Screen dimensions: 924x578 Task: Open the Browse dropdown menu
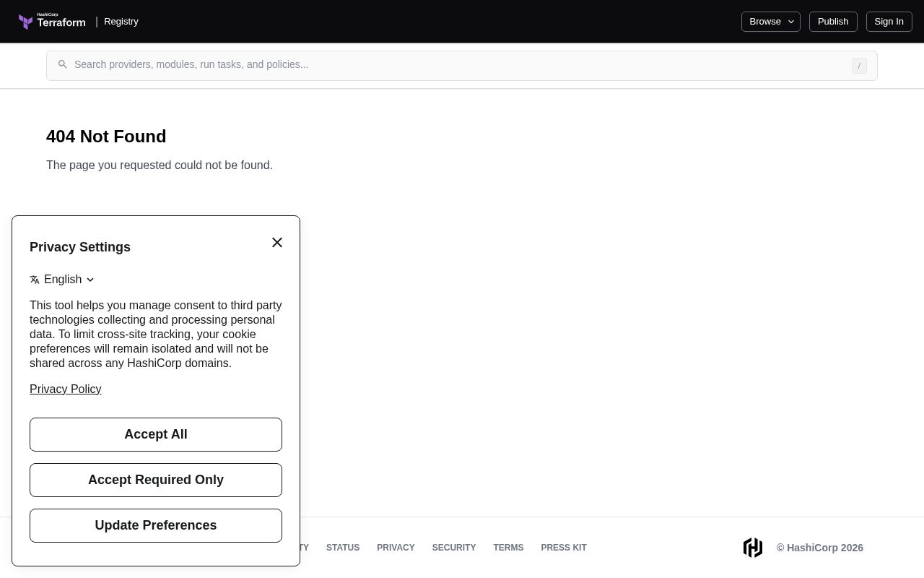(x=771, y=22)
